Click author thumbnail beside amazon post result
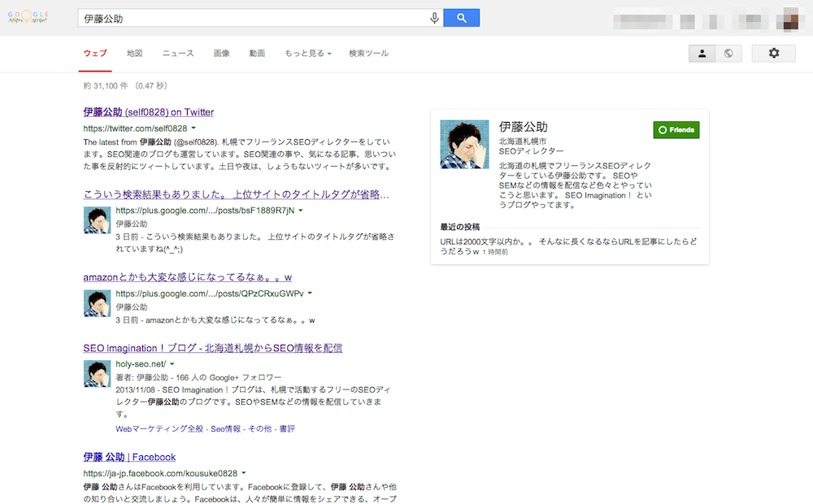Image resolution: width=813 pixels, height=504 pixels. (97, 303)
